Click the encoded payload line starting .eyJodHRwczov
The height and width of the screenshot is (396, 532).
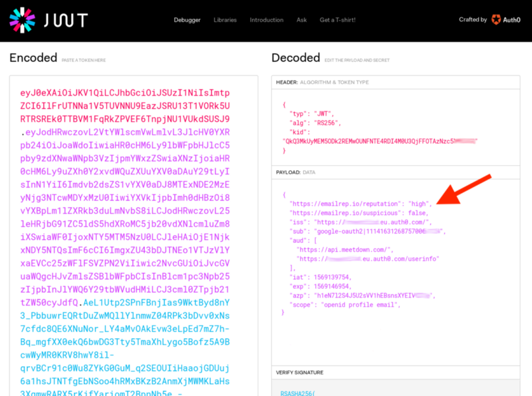(x=125, y=132)
